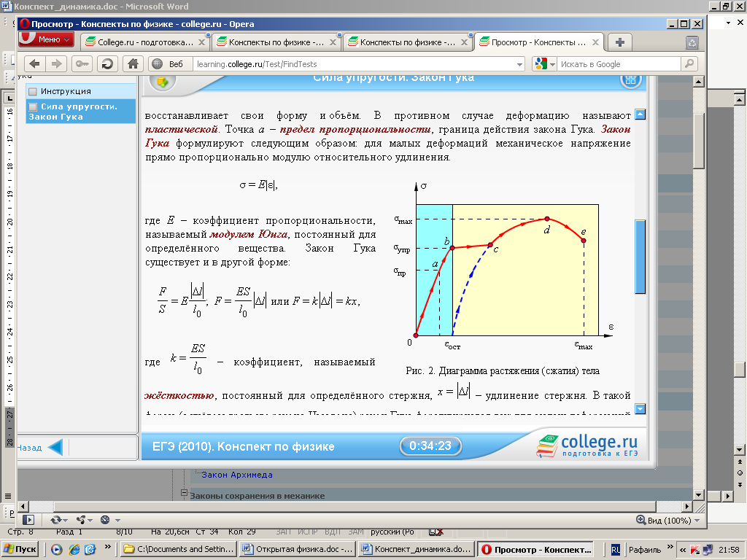Click the русский language indicator in Word
Viewport: 747px width, 560px height.
392,532
